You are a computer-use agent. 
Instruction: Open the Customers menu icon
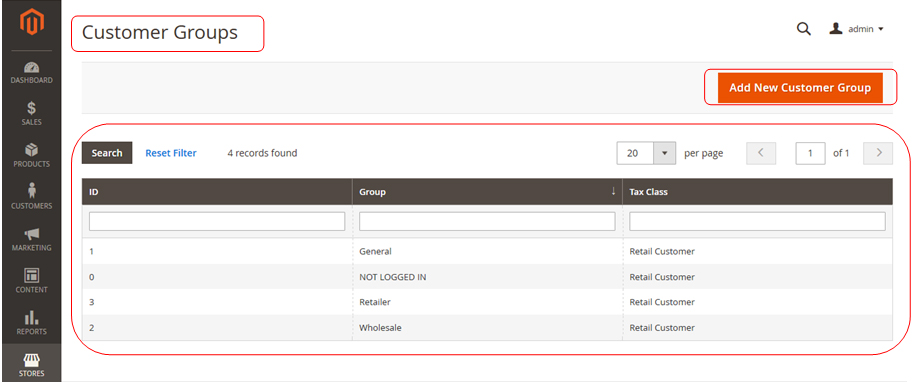pos(31,197)
